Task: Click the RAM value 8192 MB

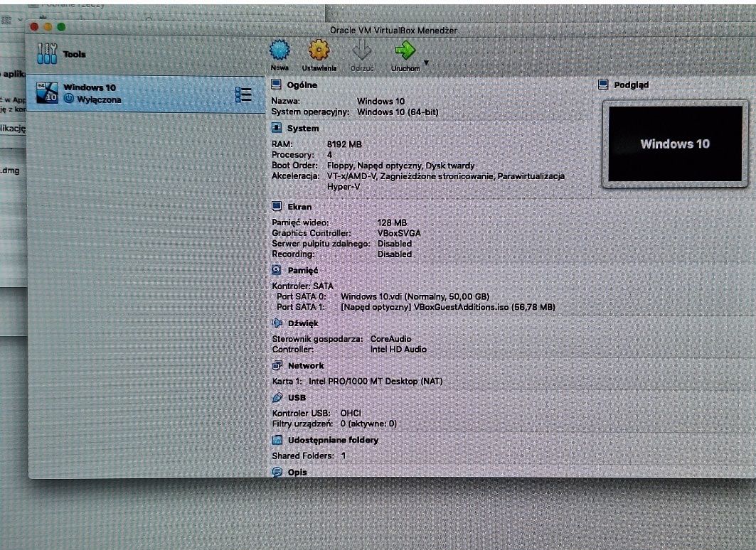Action: point(344,144)
